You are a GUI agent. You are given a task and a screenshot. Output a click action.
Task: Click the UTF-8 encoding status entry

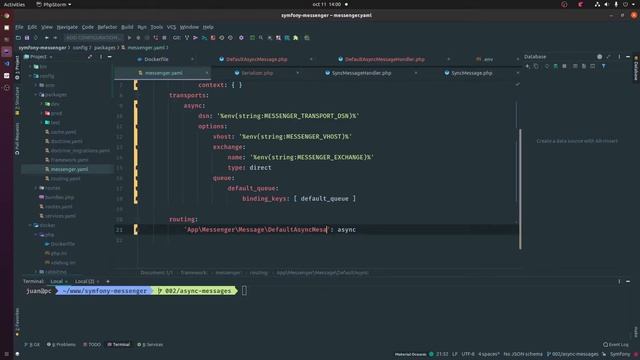coord(468,354)
